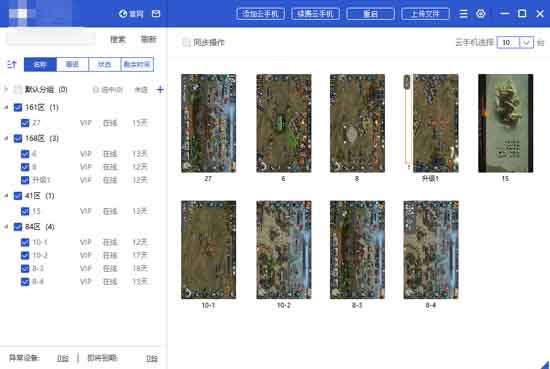Open the 云手机选择 count dropdown
This screenshot has width=550, height=369.
click(526, 43)
